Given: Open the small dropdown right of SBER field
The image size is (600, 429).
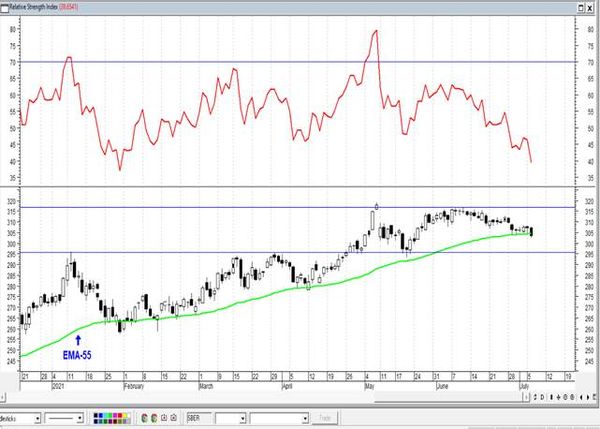Looking at the screenshot, I should (x=242, y=418).
